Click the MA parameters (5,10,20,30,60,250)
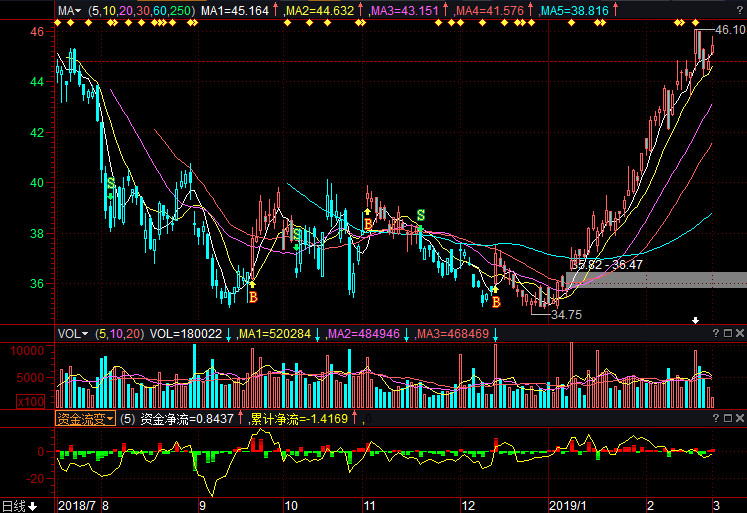The width and height of the screenshot is (747, 513). coord(141,11)
